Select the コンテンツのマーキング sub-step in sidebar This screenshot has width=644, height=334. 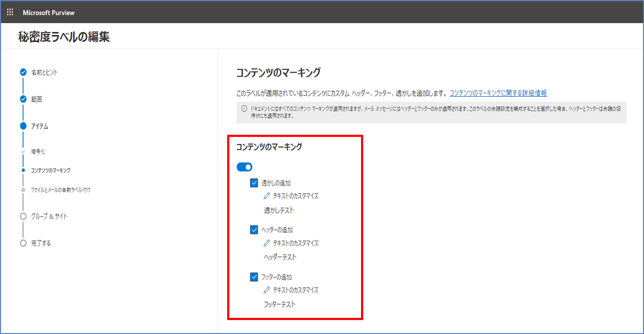pyautogui.click(x=51, y=170)
